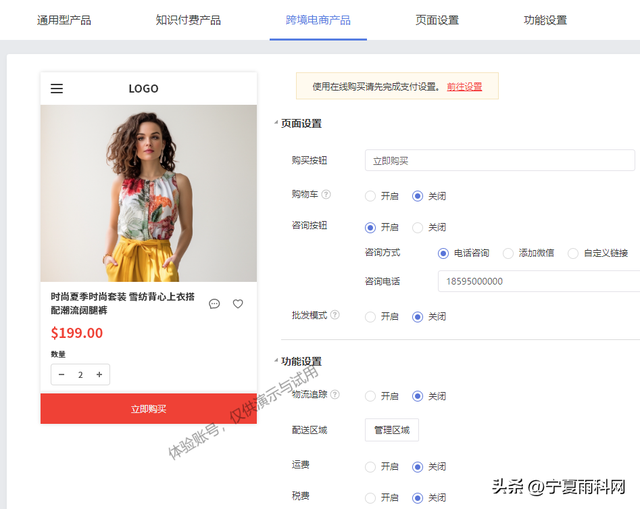Enable 税费 with 开启
The image size is (640, 509).
point(370,498)
